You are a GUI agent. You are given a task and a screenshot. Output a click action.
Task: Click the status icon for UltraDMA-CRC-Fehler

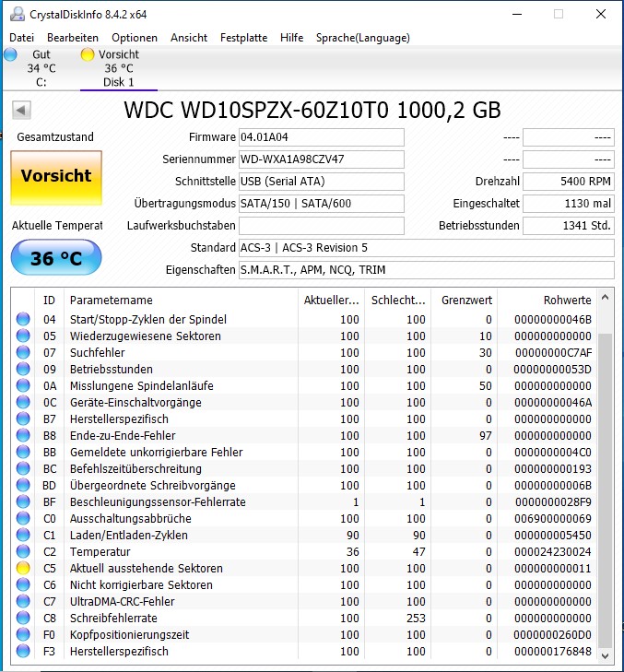point(23,601)
